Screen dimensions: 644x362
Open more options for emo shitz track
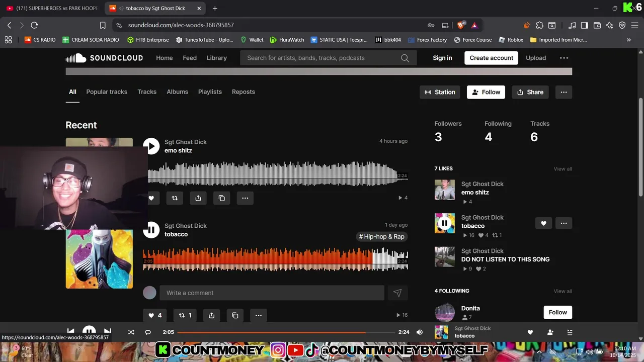245,198
